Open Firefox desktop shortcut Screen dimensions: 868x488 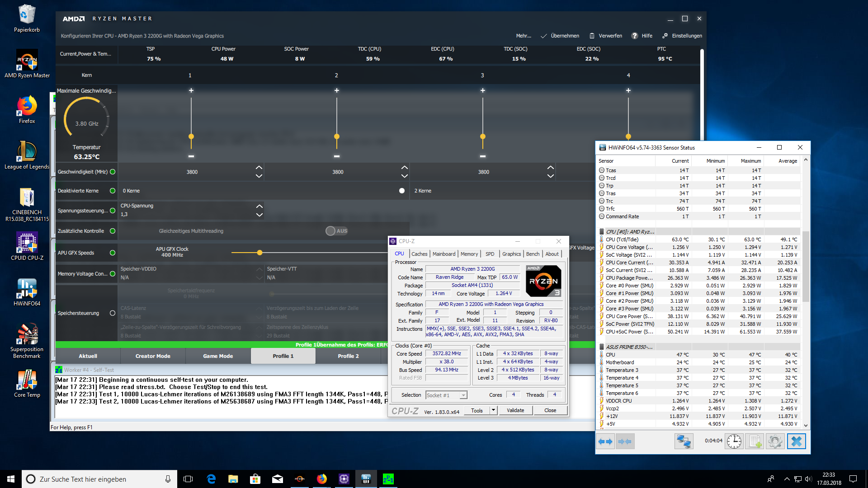click(x=27, y=109)
